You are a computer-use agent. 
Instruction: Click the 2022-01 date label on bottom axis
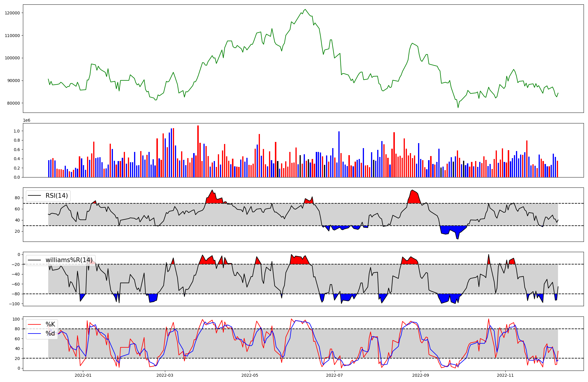point(83,375)
